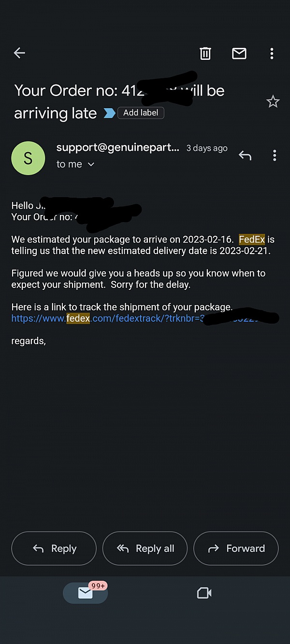Add label to this email
The height and width of the screenshot is (644, 290).
(141, 113)
